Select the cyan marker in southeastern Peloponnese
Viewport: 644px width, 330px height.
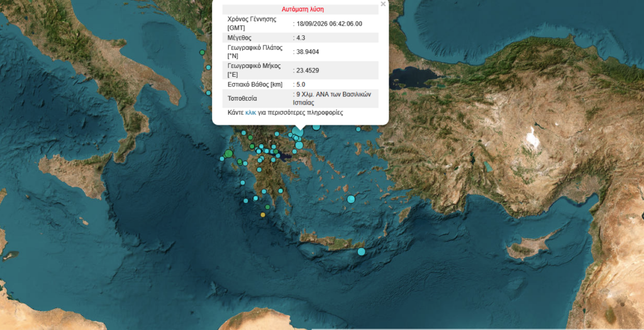tap(280, 191)
